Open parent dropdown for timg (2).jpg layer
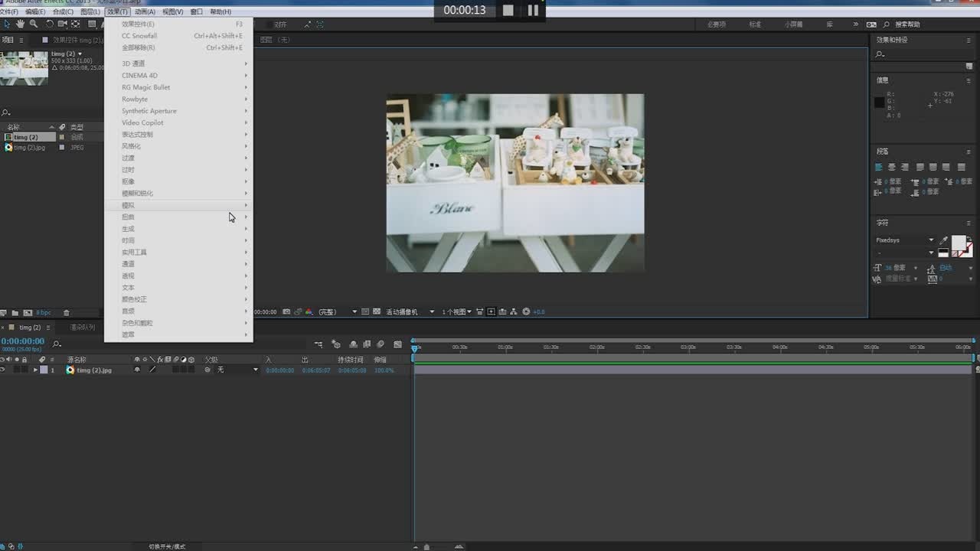The image size is (980, 551). pos(238,370)
